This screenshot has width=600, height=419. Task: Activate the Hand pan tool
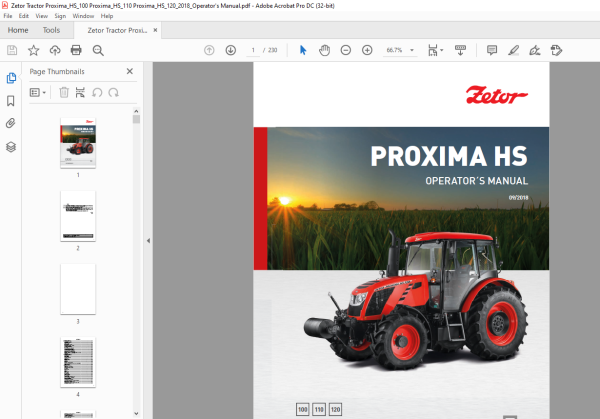(324, 50)
